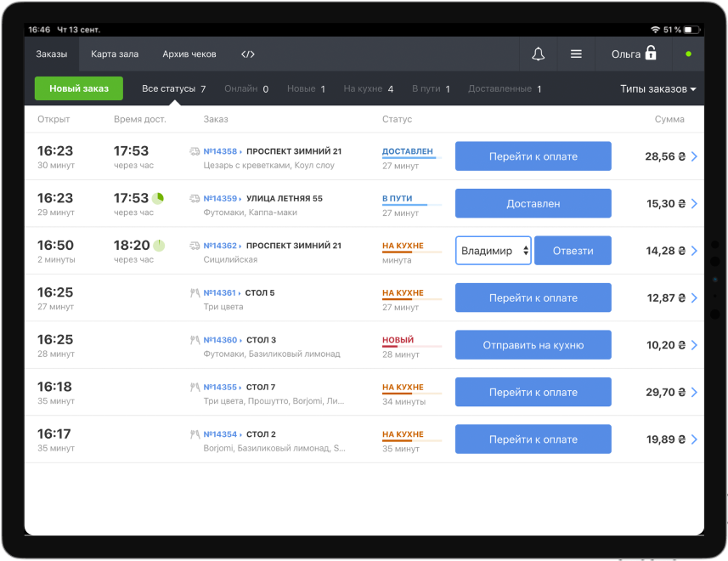The width and height of the screenshot is (728, 561).
Task: Open order link №14355
Action: (223, 387)
